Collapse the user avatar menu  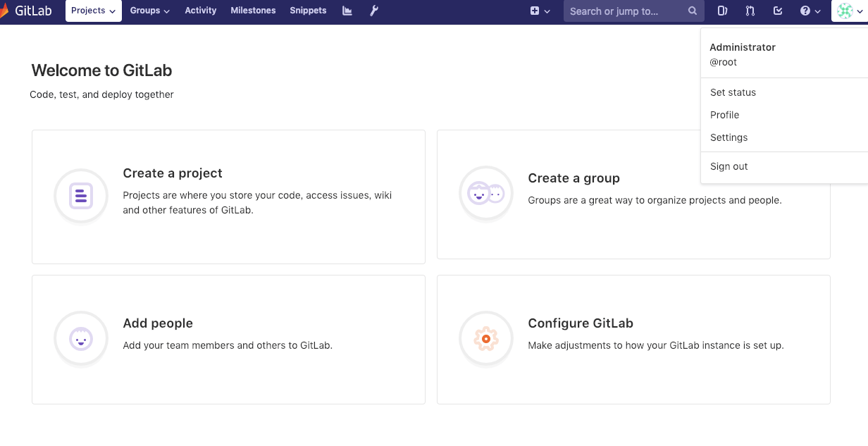848,11
